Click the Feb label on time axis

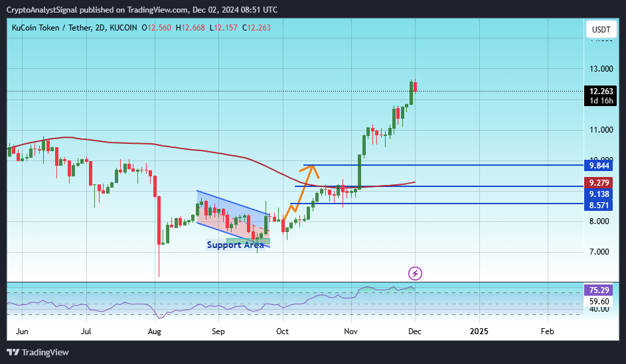tap(548, 332)
